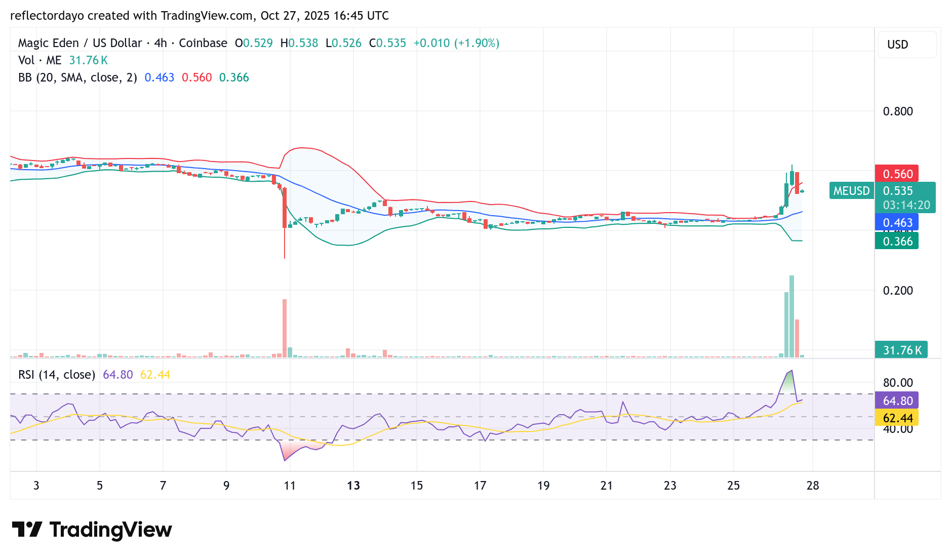Click the MEUSD price label tag

(x=852, y=191)
